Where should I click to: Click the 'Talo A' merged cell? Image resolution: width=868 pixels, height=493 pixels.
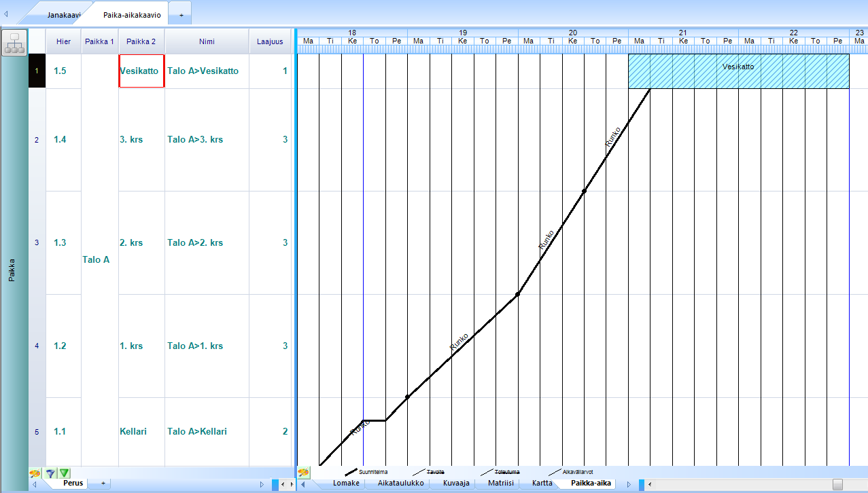point(100,260)
